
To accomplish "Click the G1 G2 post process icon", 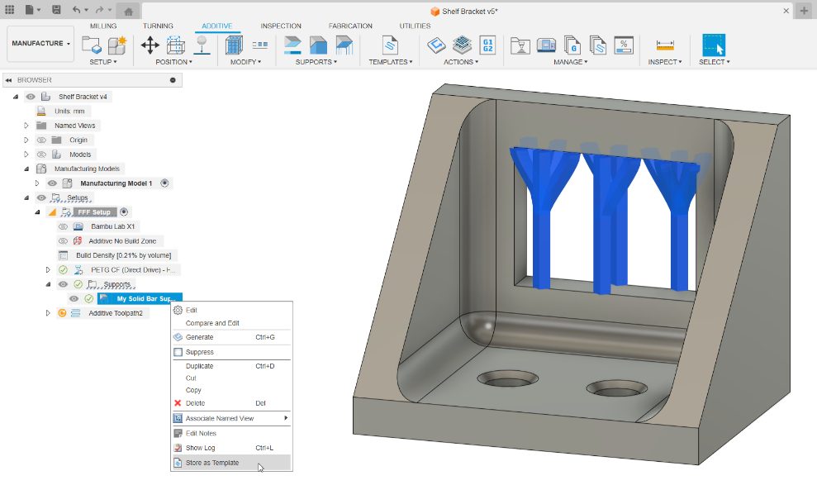I will coord(487,45).
